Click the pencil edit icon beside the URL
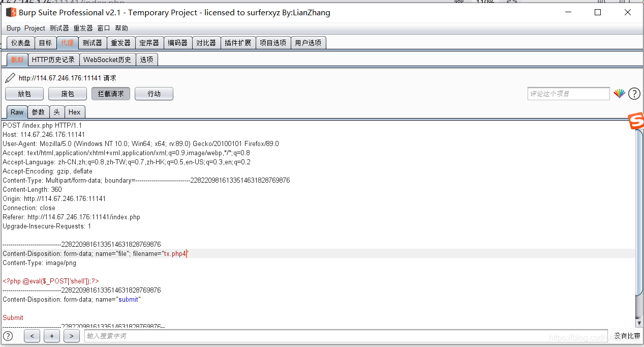644x347 pixels. point(10,78)
